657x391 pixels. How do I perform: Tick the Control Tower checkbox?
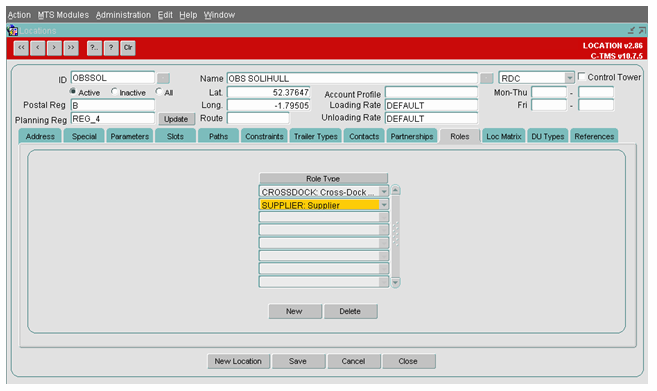click(582, 76)
